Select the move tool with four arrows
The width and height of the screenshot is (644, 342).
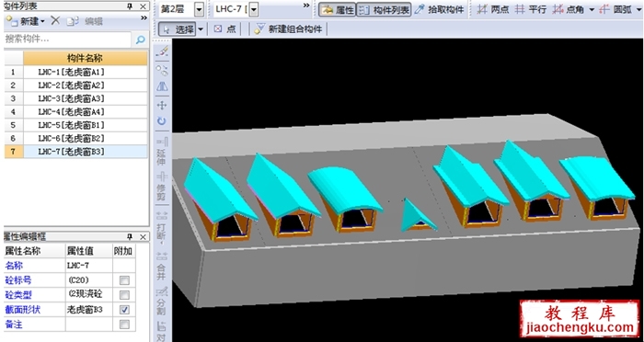coord(162,105)
